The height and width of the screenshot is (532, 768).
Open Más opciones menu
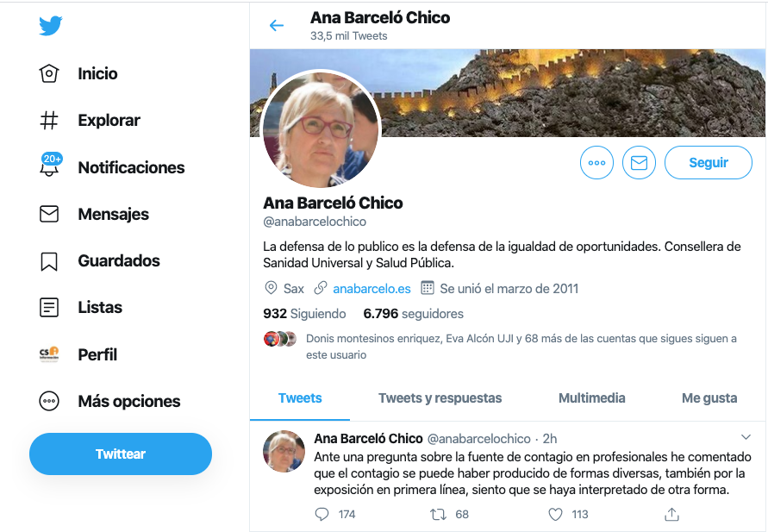[109, 401]
